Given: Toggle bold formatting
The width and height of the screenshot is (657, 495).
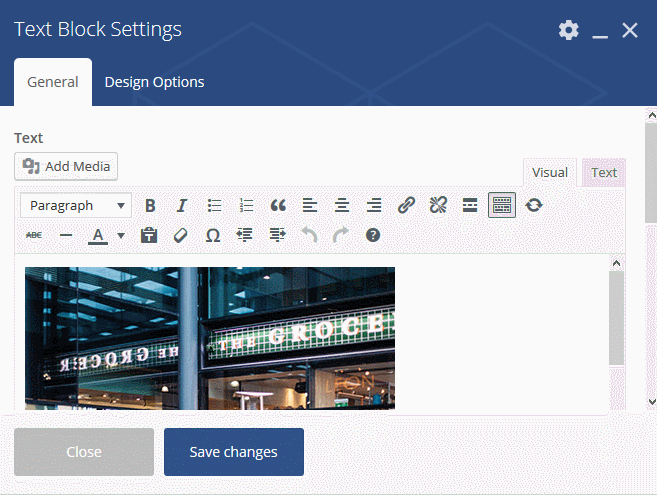Looking at the screenshot, I should 150,205.
